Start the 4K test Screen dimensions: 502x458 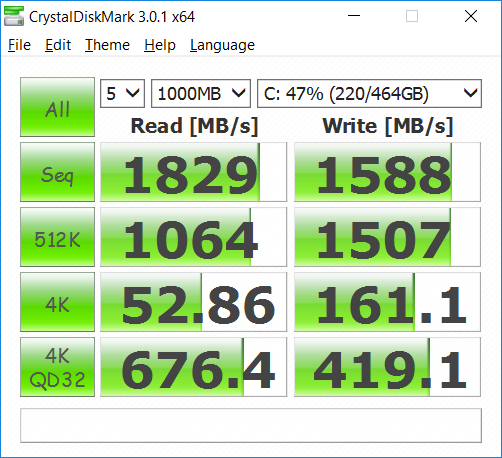tap(57, 302)
